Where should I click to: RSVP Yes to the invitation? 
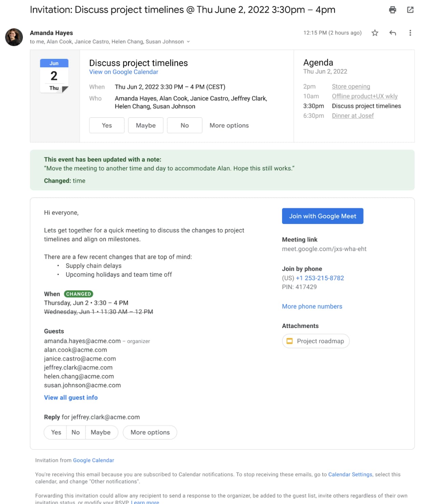click(x=107, y=125)
